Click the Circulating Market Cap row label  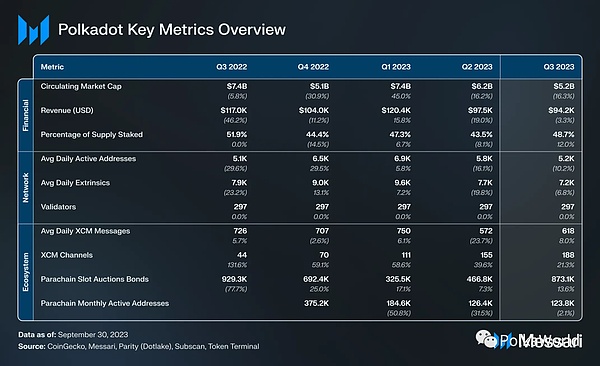[81, 86]
